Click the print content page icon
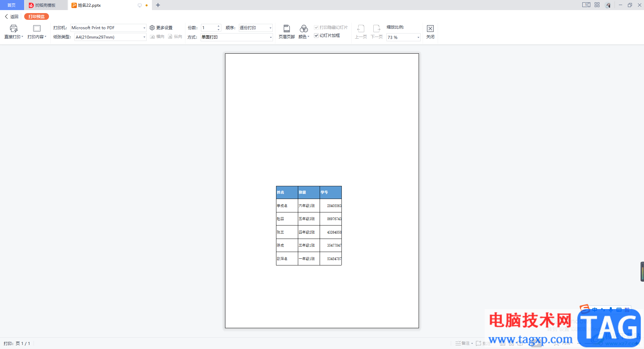 coord(37,29)
